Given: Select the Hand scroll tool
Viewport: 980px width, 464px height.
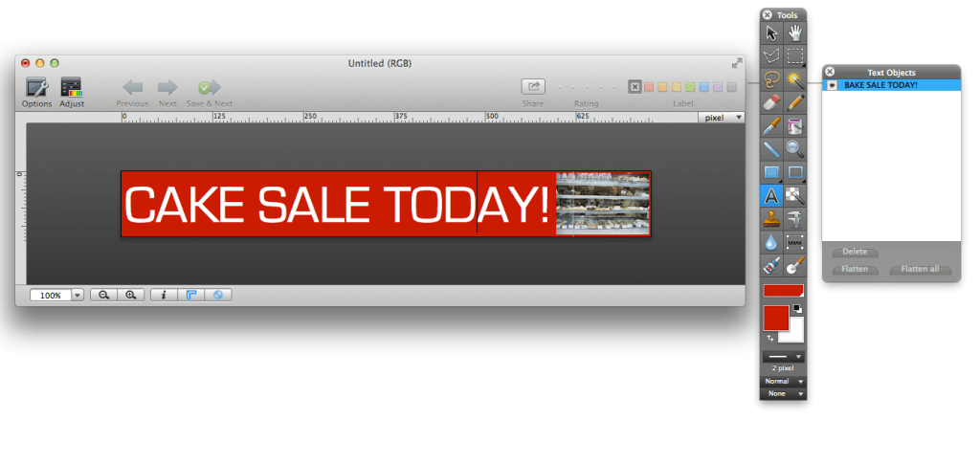Looking at the screenshot, I should coord(794,33).
